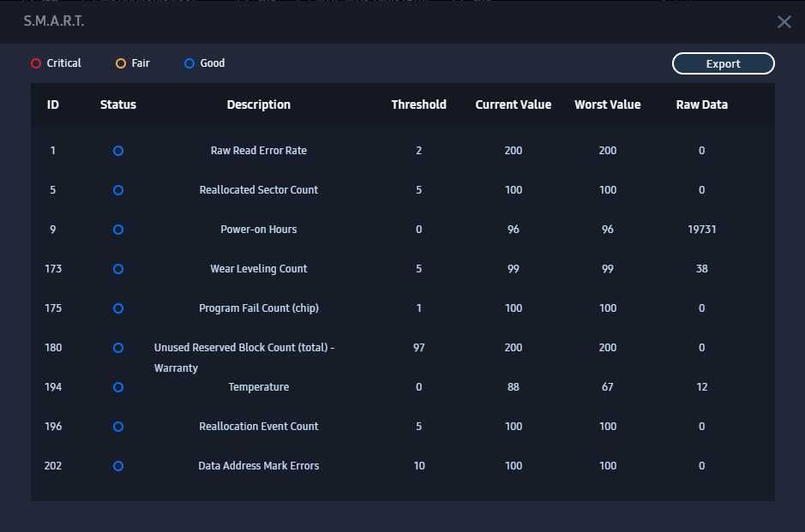
Task: Click the Temperature row status circle
Action: (118, 387)
